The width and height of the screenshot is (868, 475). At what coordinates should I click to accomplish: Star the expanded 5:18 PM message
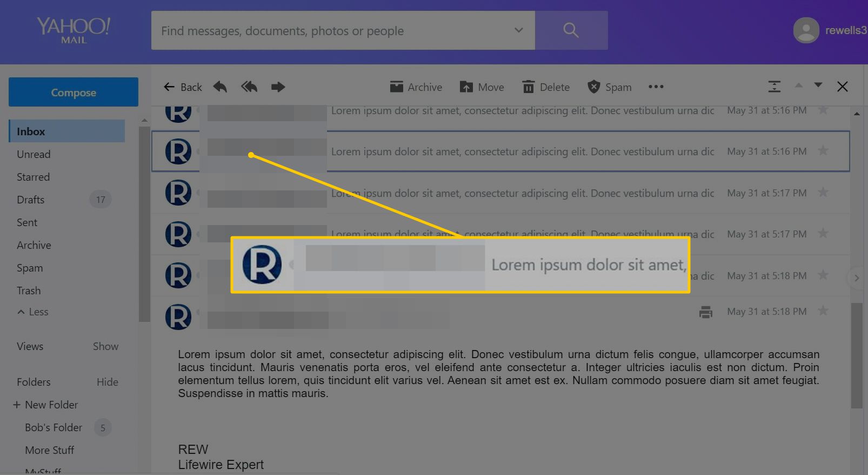click(823, 311)
